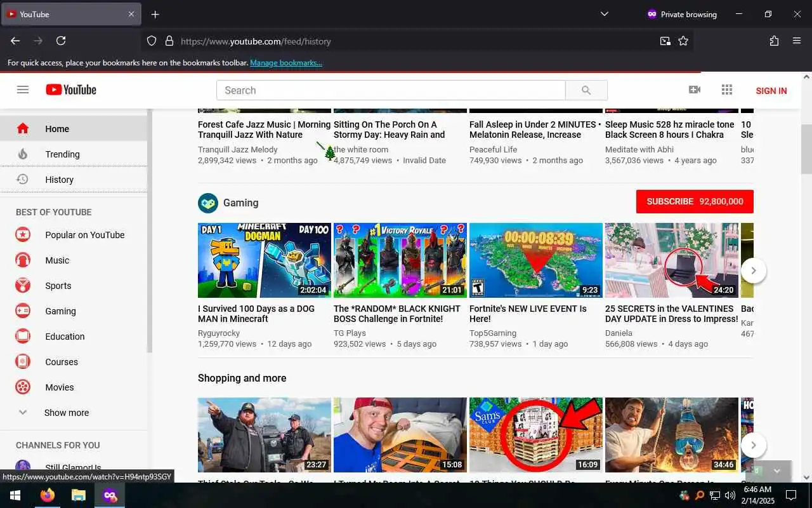Screen dimensions: 812x508
Task: Click 'Fall Asleep in Under 2 MINUTES' title
Action: click(536, 130)
